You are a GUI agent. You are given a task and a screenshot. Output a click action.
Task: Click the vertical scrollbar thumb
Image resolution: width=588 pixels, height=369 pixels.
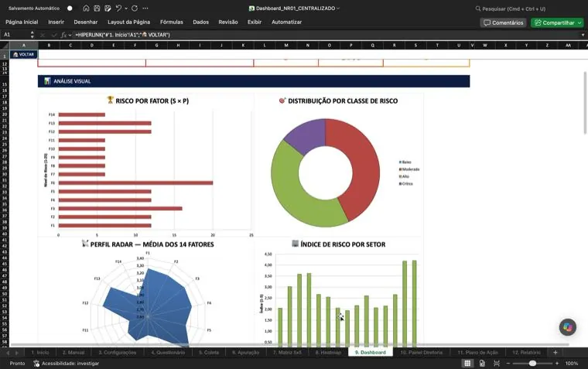pos(585,102)
